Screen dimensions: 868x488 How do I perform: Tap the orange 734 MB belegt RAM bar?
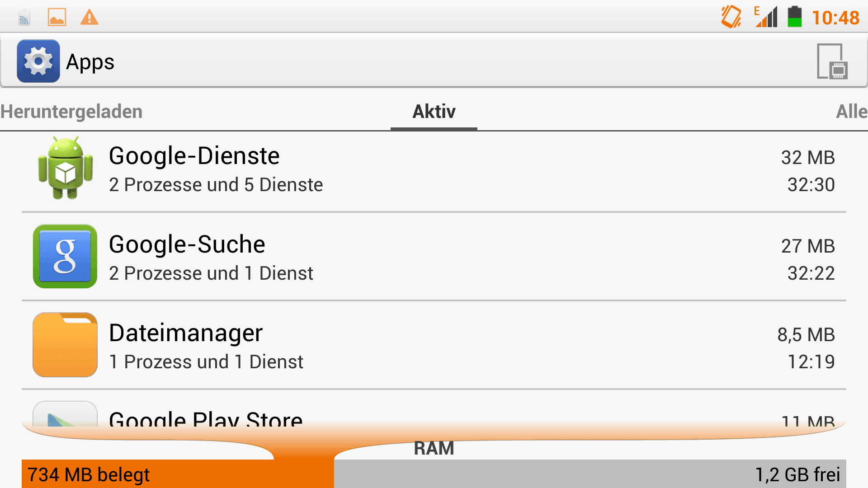(178, 474)
